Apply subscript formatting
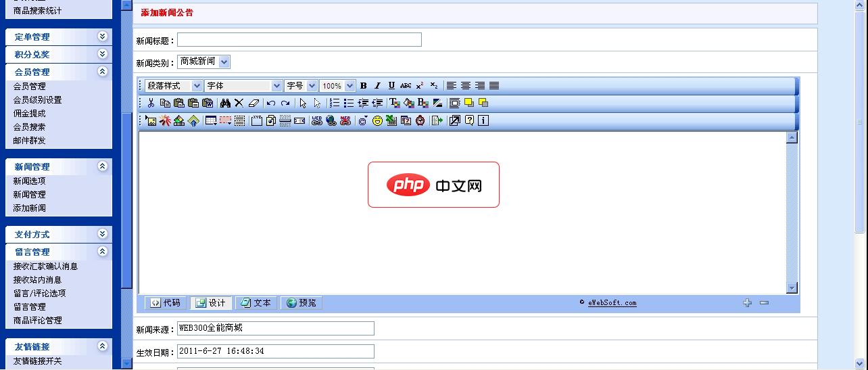The height and width of the screenshot is (370, 868). click(x=434, y=86)
